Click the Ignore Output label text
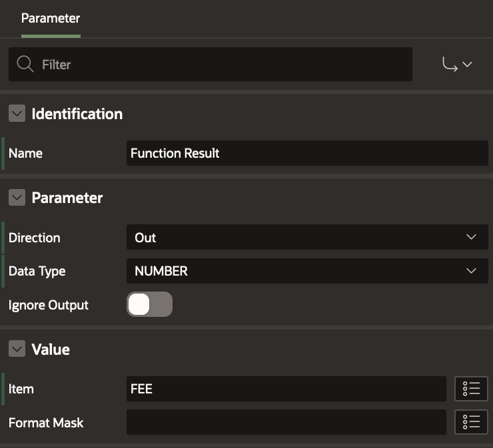The height and width of the screenshot is (448, 493). [x=48, y=305]
